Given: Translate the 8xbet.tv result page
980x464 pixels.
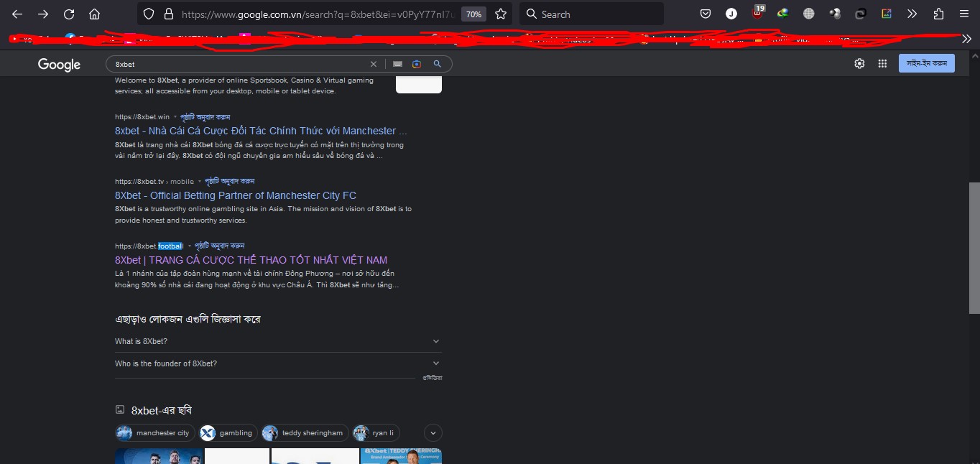Looking at the screenshot, I should 229,181.
